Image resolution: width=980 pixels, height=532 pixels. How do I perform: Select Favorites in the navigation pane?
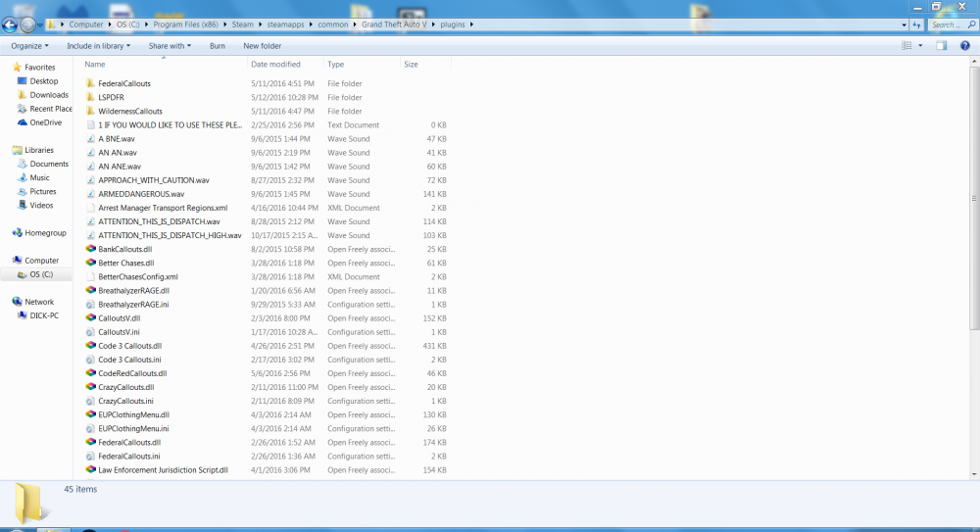coord(40,68)
